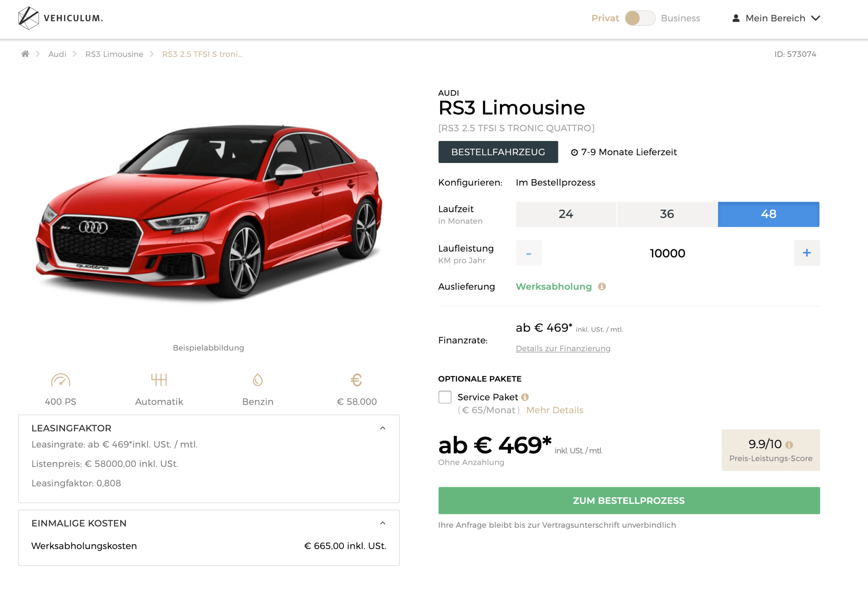Image resolution: width=868 pixels, height=595 pixels.
Task: Open the home breadcrumb icon
Action: pyautogui.click(x=25, y=54)
